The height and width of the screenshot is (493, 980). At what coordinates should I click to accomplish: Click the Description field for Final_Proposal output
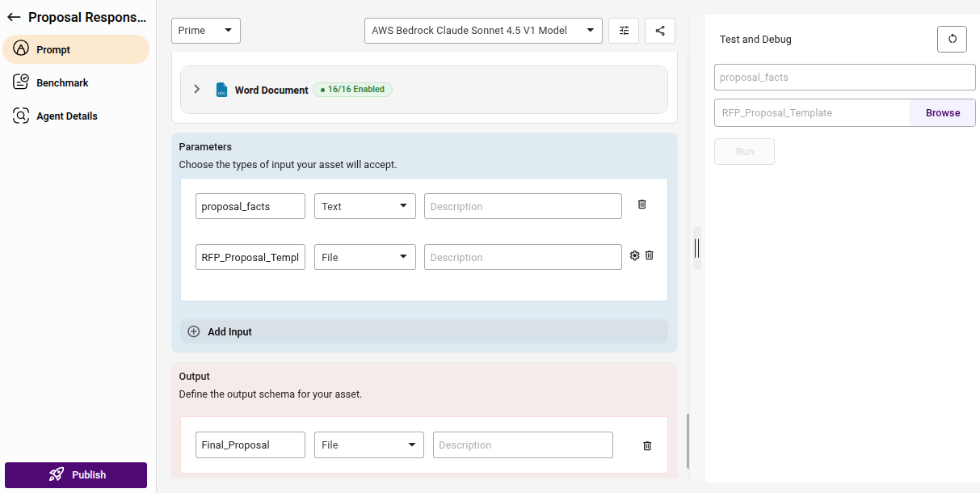coord(523,445)
